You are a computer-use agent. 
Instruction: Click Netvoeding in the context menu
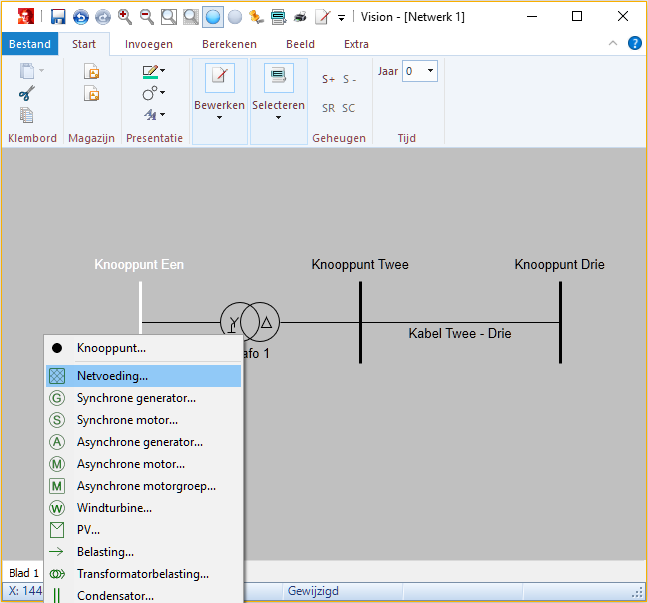112,376
